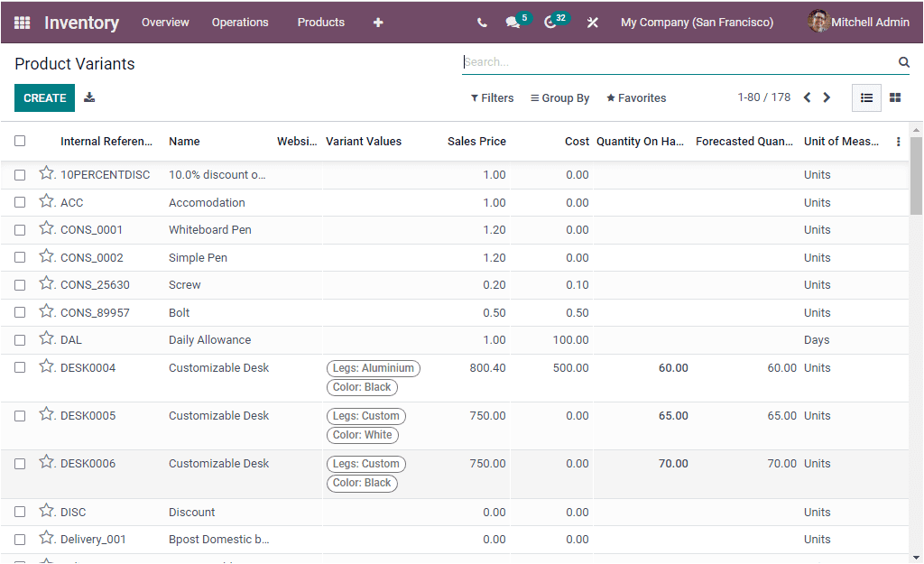924x564 pixels.
Task: Open the messages icon showing 5 notifications
Action: [x=513, y=22]
